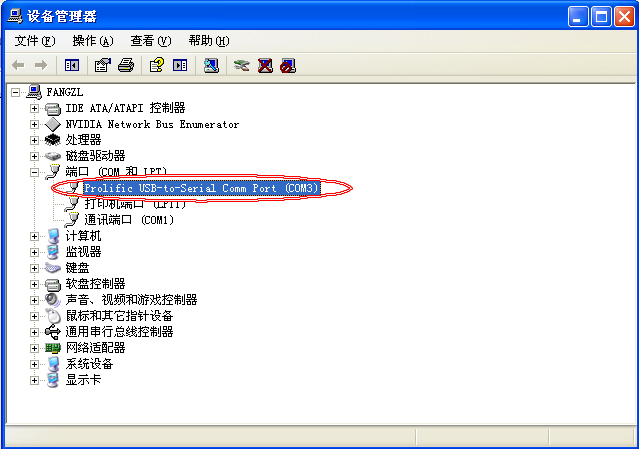Image resolution: width=639 pixels, height=449 pixels.
Task: Expand the IDE ATA/ATAPI 控制器 node
Action: (x=34, y=108)
